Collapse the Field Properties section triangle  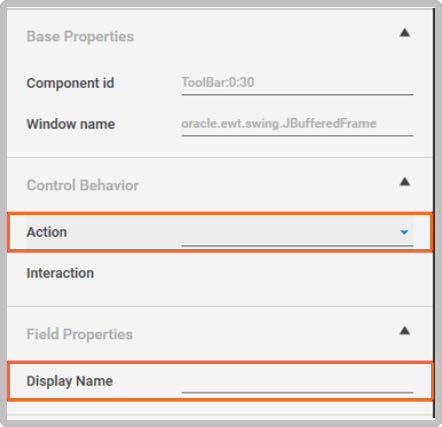[405, 331]
